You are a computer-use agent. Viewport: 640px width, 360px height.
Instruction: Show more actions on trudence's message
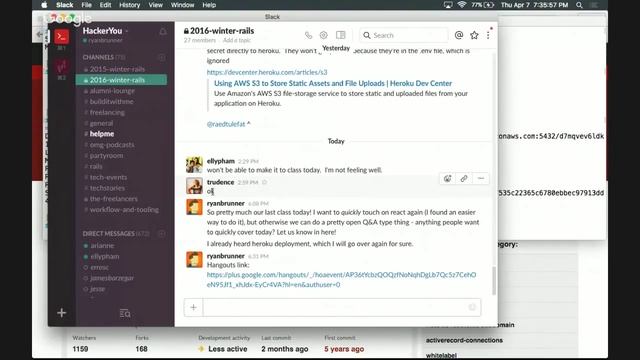tap(481, 178)
